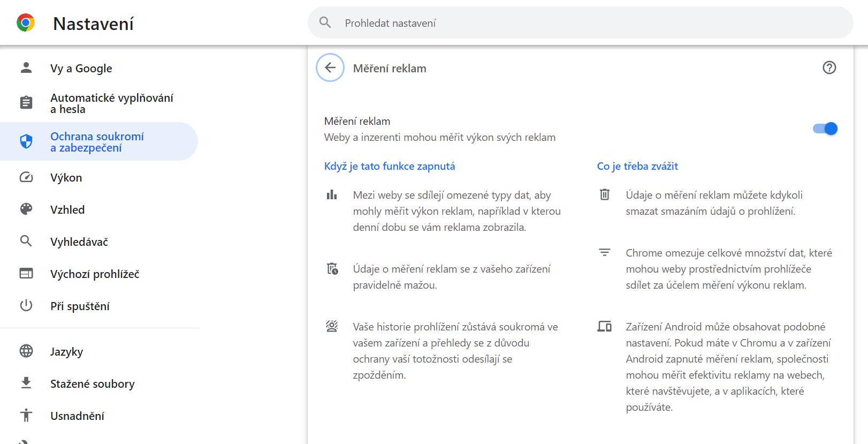
Task: Disable the Měření reklam toggle
Action: [x=825, y=129]
